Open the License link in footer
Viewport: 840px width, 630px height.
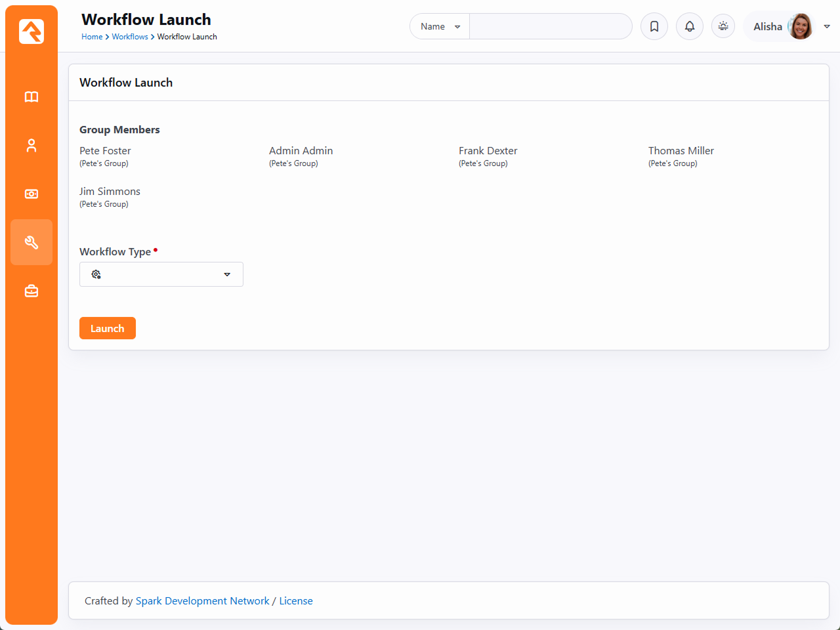pos(296,601)
